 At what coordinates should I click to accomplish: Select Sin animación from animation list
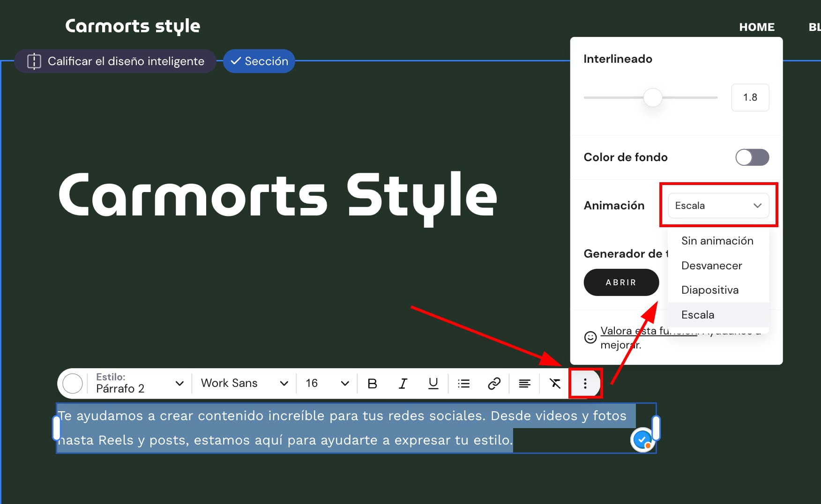coord(717,241)
